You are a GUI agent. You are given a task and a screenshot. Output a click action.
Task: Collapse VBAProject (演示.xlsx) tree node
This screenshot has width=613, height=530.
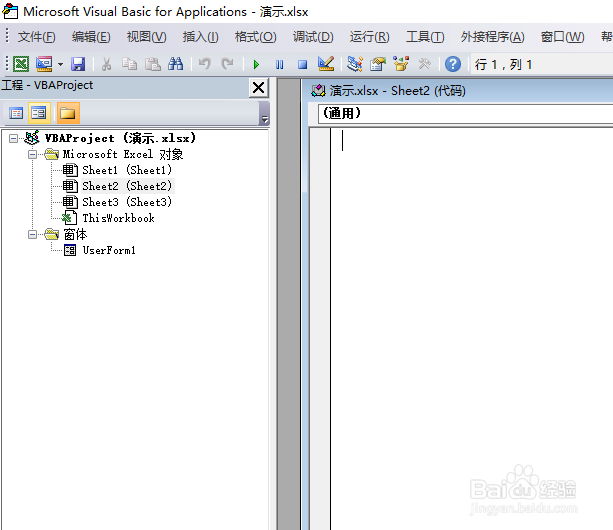click(13, 138)
